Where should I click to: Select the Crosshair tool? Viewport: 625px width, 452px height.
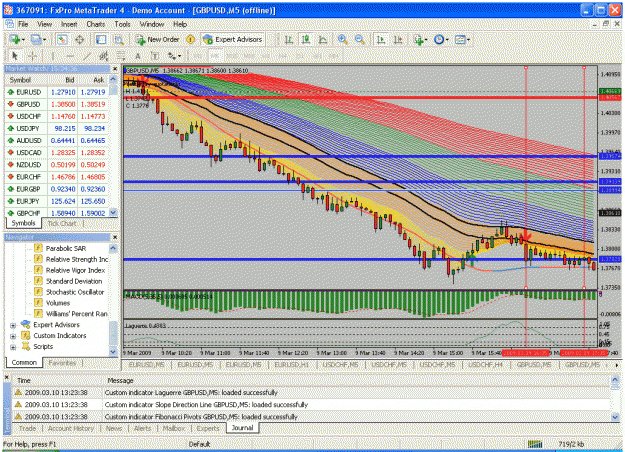[33, 56]
